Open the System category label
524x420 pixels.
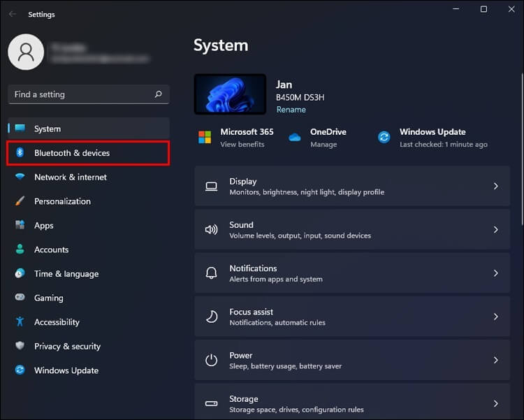pyautogui.click(x=48, y=129)
